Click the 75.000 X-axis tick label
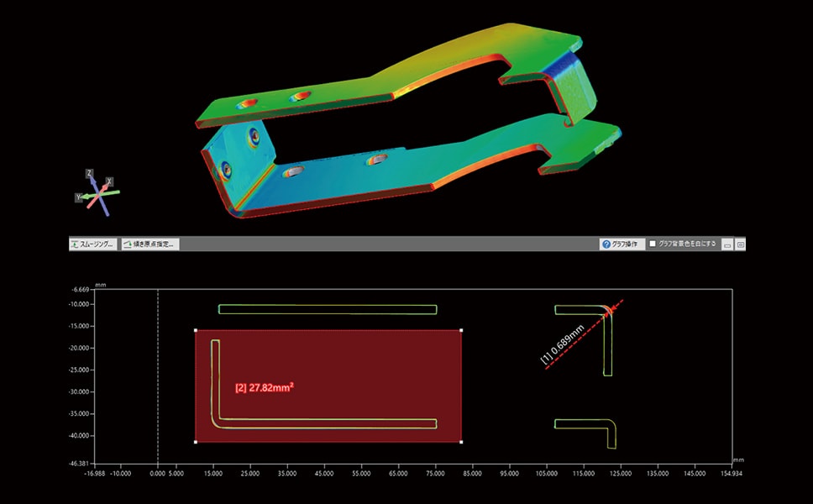 click(x=435, y=474)
